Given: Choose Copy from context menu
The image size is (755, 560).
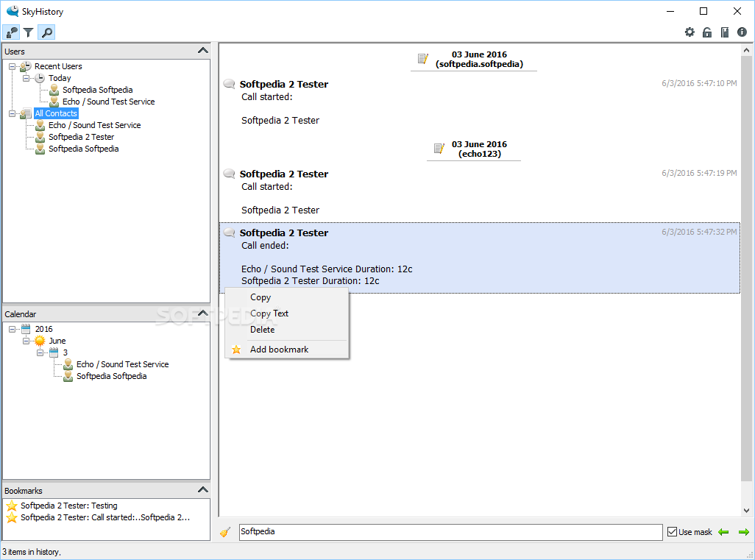Looking at the screenshot, I should pyautogui.click(x=287, y=297).
